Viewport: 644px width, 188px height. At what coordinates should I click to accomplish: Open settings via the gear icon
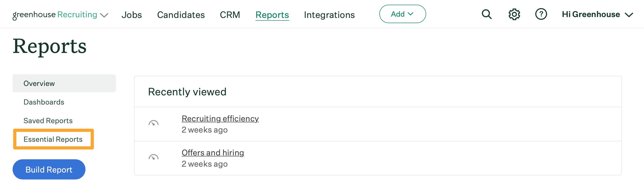514,14
